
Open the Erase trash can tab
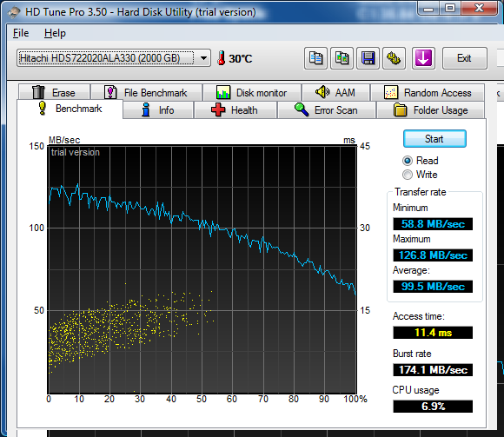coord(54,93)
